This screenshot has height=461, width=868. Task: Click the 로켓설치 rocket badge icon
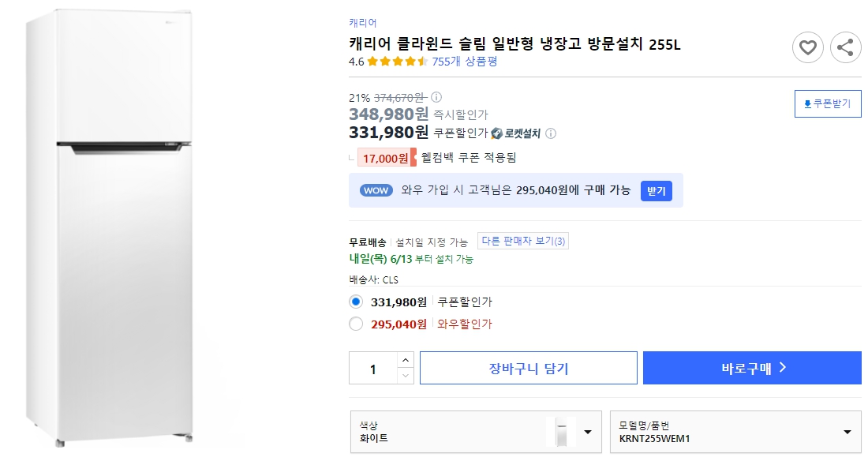click(x=497, y=133)
